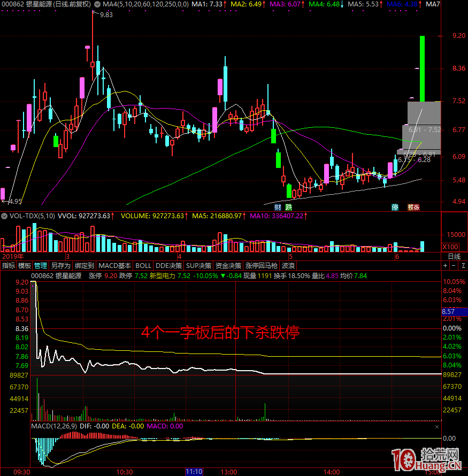Click the 均价 7.84 value

[354, 276]
